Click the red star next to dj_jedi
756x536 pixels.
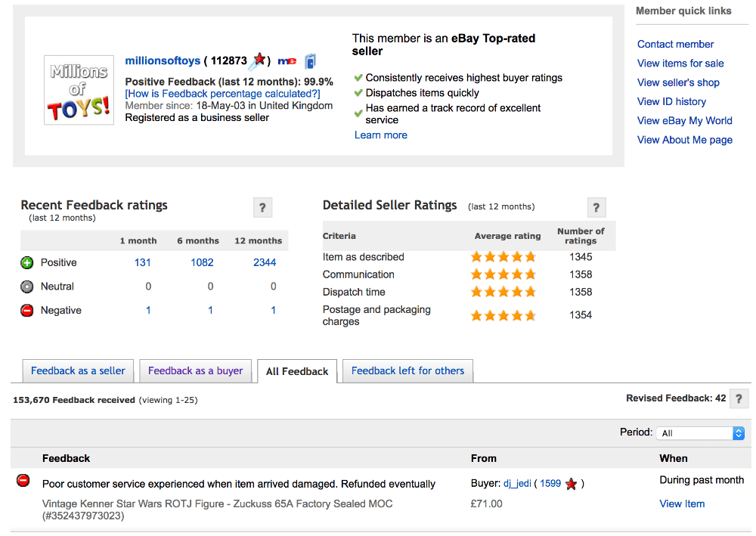572,484
